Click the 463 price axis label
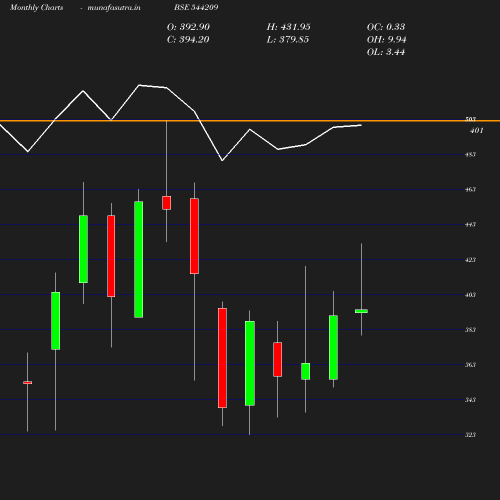The width and height of the screenshot is (500, 500). (470, 189)
